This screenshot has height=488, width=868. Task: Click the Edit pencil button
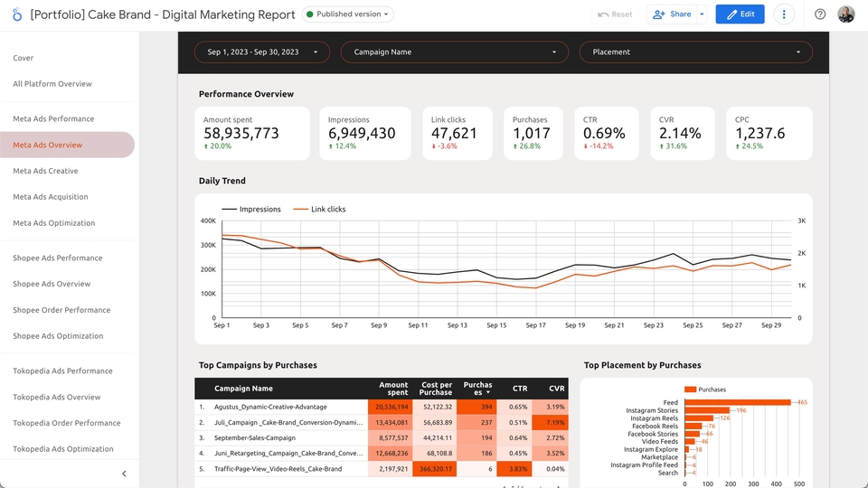(x=740, y=14)
